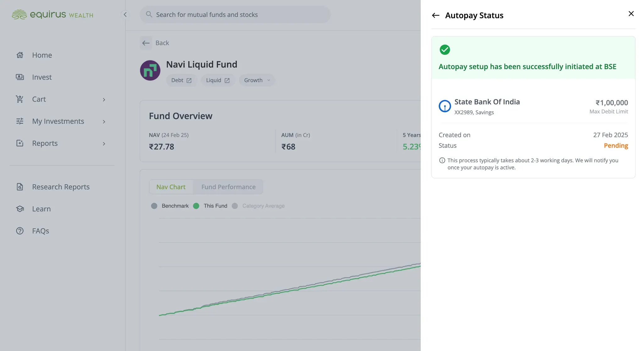644x351 pixels.
Task: Click the Home house icon
Action: 20,55
